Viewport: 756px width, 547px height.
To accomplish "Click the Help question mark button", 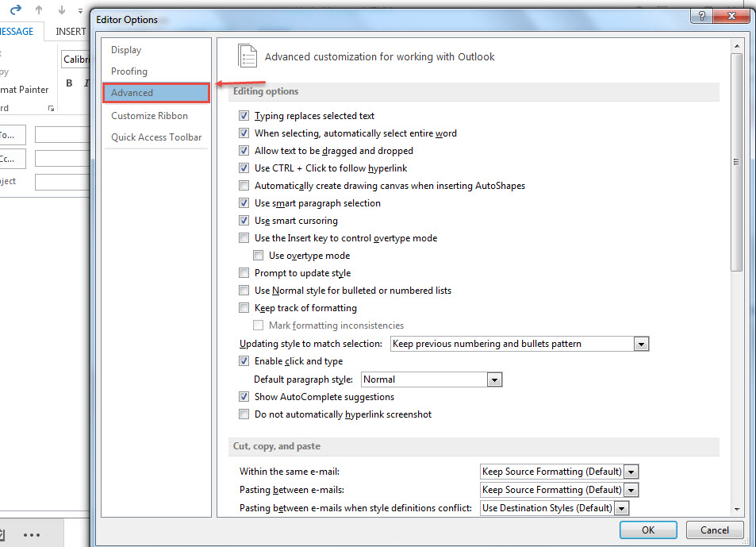I will [x=701, y=16].
